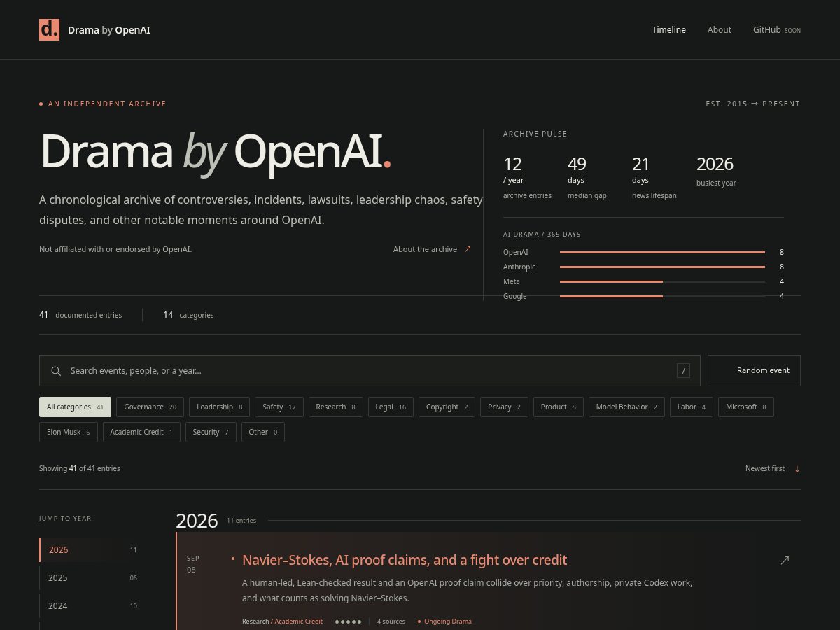Click the GitHub nav item
Image resolution: width=840 pixels, height=630 pixels.
(x=776, y=30)
